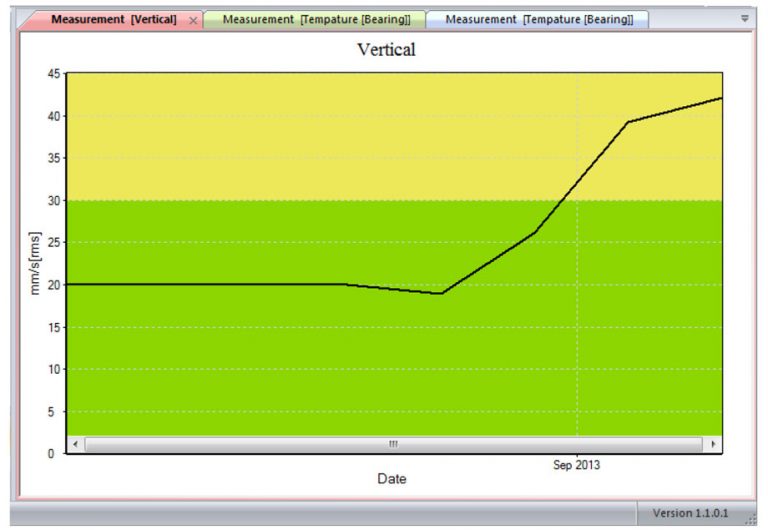The width and height of the screenshot is (768, 530).
Task: Click the trend line's peak at right edge
Action: [720, 98]
